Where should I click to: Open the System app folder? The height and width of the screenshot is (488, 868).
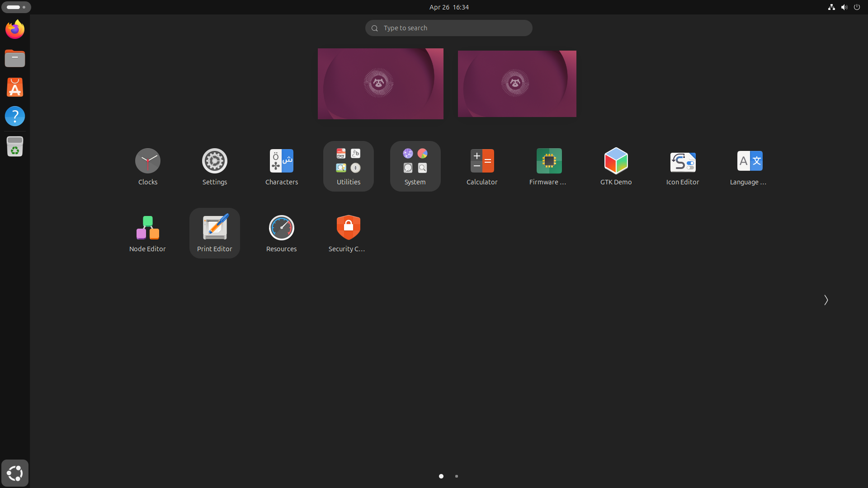pyautogui.click(x=415, y=166)
